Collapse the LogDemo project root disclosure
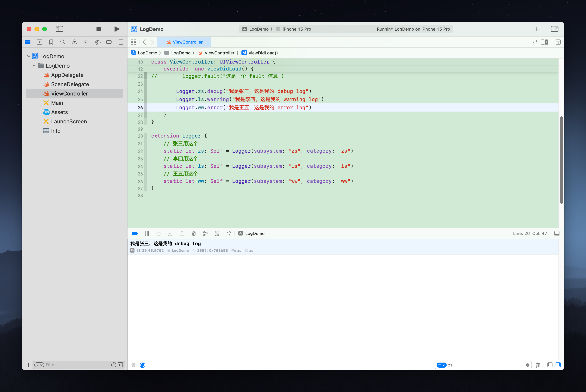Image resolution: width=586 pixels, height=392 pixels. [x=29, y=56]
